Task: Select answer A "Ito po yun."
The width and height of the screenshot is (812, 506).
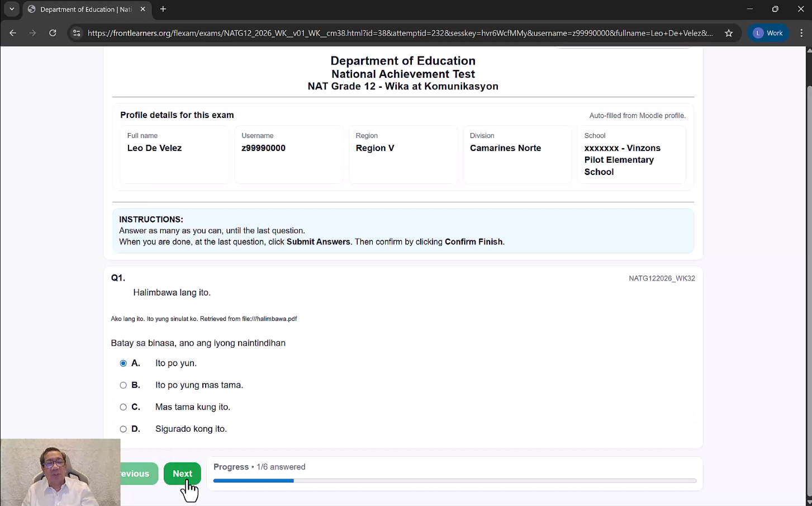Action: tap(124, 363)
